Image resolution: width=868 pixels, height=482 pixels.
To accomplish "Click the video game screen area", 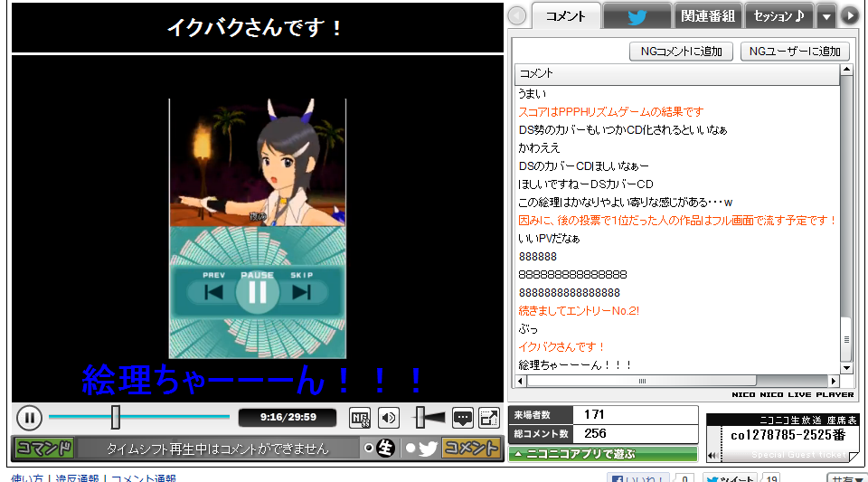I will coord(258,229).
